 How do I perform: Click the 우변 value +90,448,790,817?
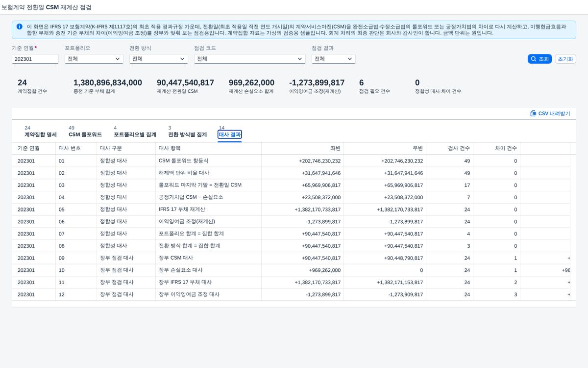[403, 258]
